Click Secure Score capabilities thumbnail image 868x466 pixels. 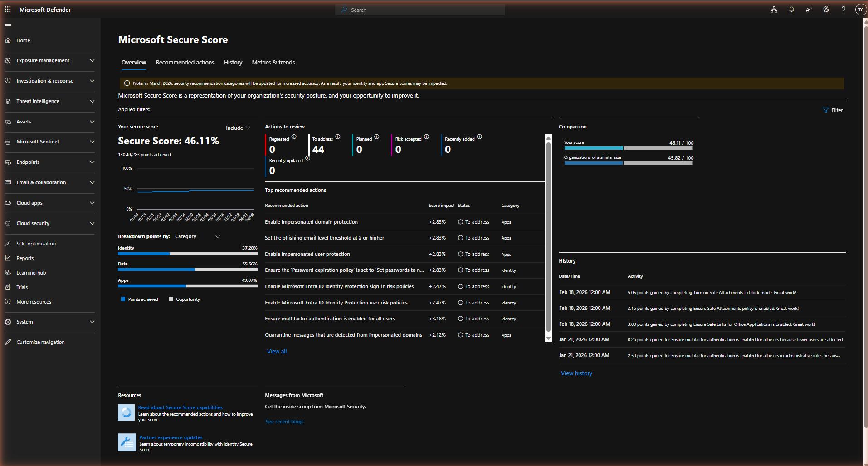(x=127, y=412)
